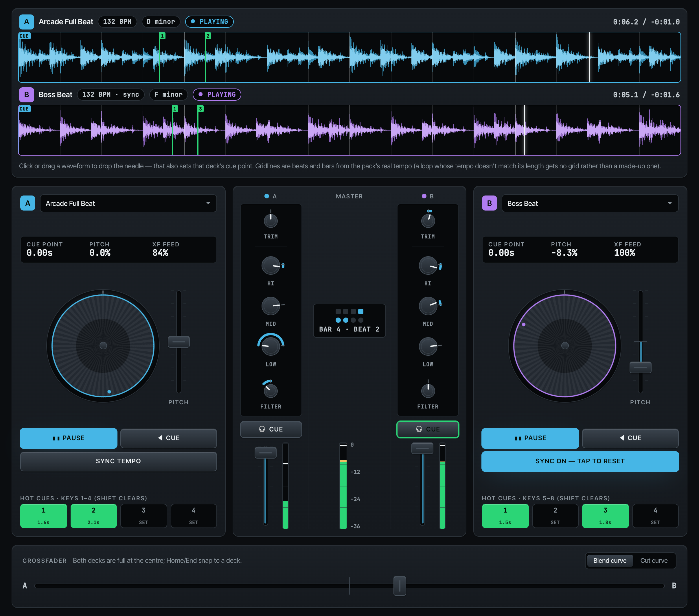This screenshot has width=699, height=616.
Task: Pause Deck A playback
Action: pos(68,438)
